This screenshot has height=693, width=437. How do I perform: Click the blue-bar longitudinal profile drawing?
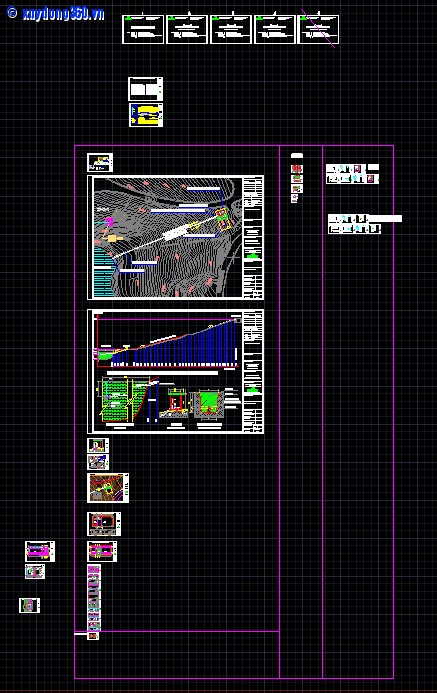(x=168, y=343)
